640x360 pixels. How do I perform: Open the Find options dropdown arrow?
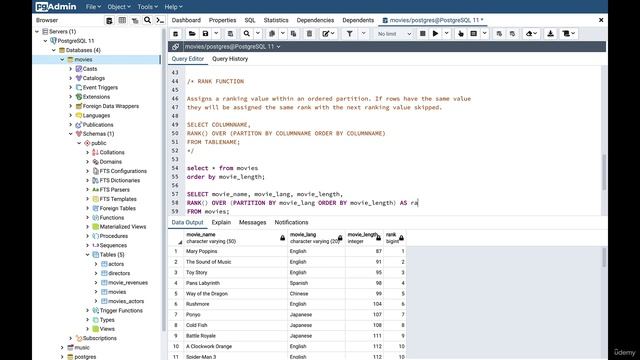[x=258, y=34]
